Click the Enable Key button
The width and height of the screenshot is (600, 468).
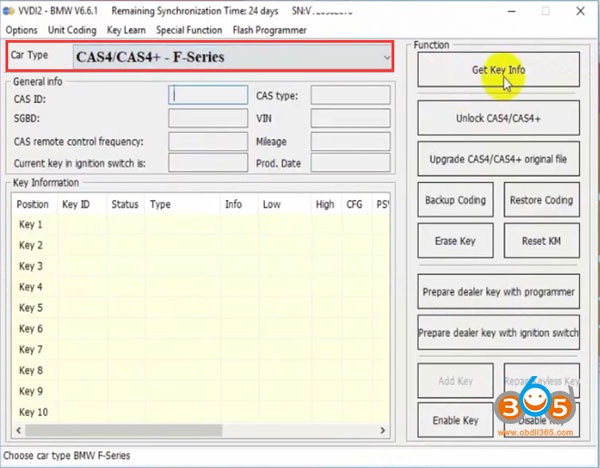click(455, 420)
